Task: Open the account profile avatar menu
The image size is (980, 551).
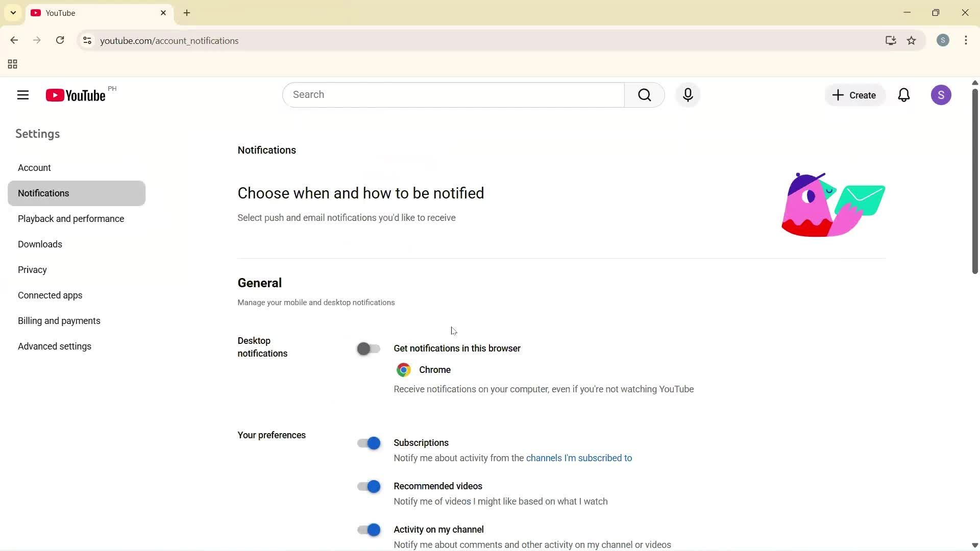Action: pos(941,95)
